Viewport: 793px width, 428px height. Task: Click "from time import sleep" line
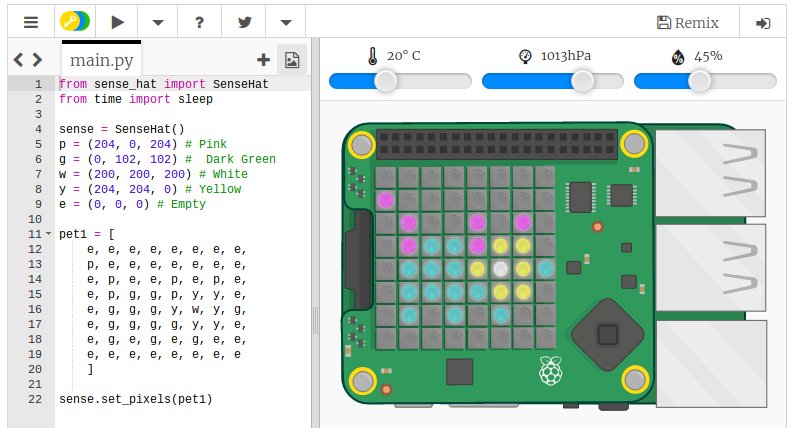point(136,99)
